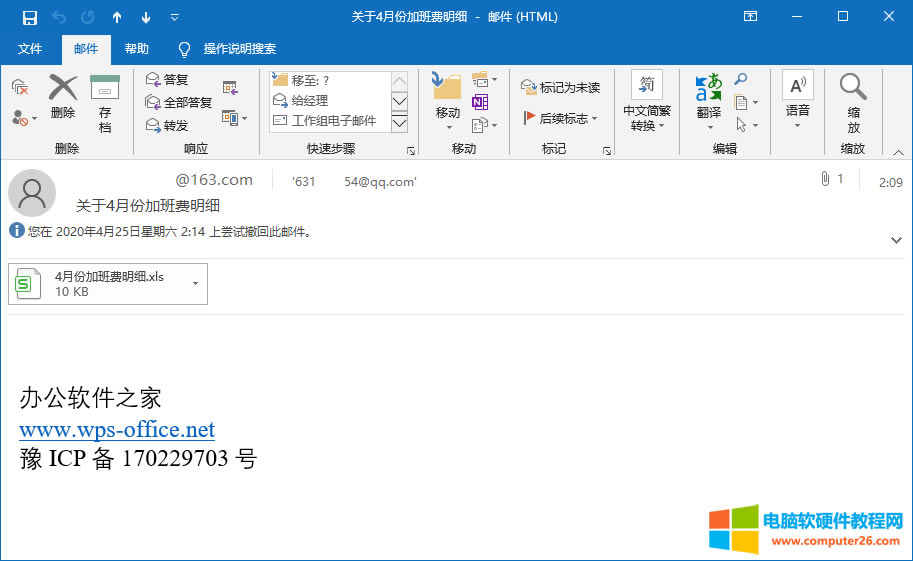Open the Select cursor dropdown

coord(746,125)
